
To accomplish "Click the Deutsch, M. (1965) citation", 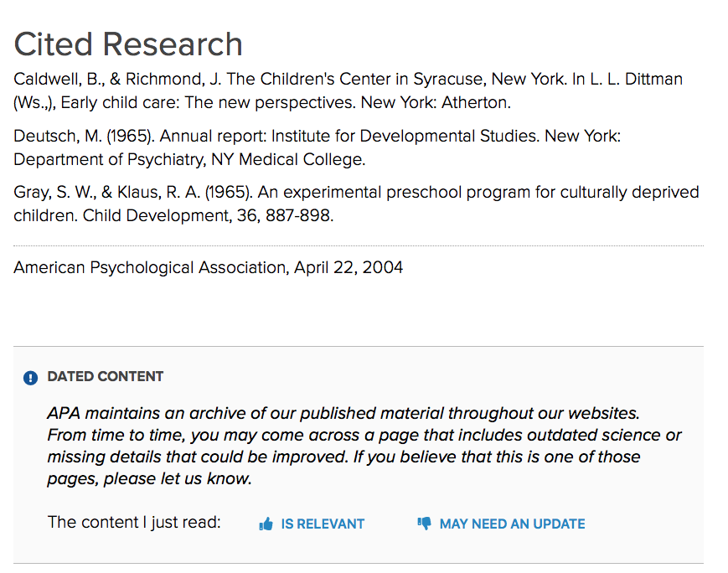I will point(317,147).
